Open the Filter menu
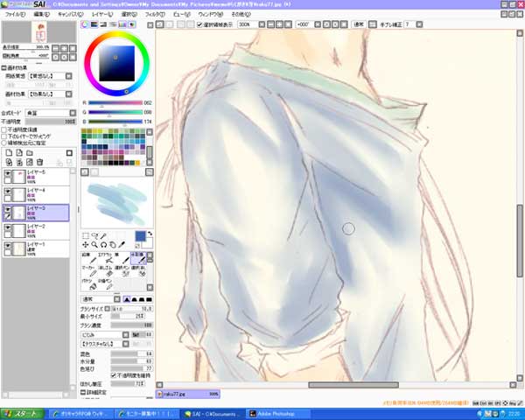Viewport: 525px width, 420px height. tap(155, 14)
